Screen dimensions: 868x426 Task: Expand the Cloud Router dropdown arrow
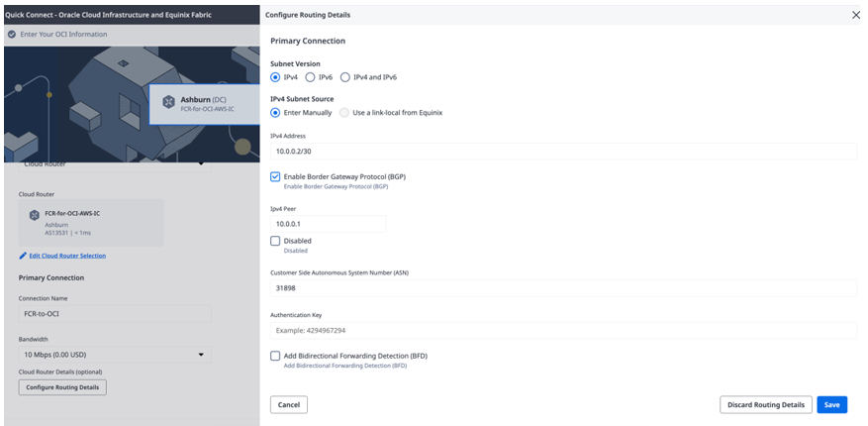pyautogui.click(x=201, y=164)
